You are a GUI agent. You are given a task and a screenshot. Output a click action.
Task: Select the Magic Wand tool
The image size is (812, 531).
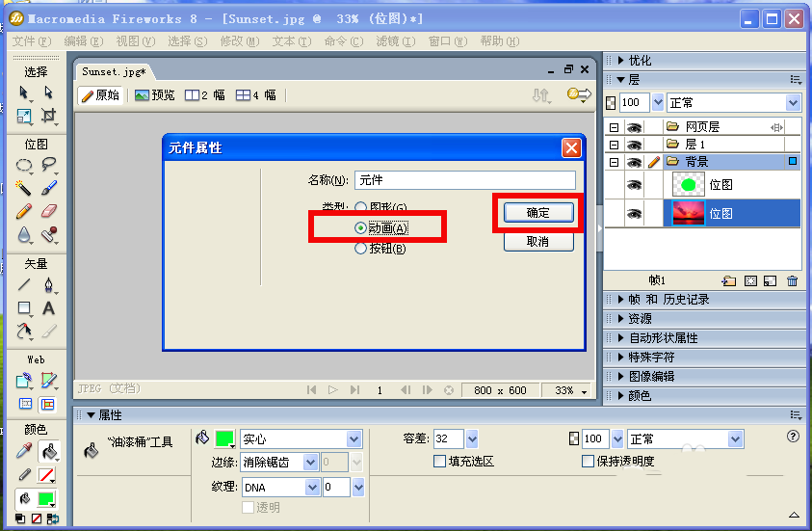click(23, 188)
